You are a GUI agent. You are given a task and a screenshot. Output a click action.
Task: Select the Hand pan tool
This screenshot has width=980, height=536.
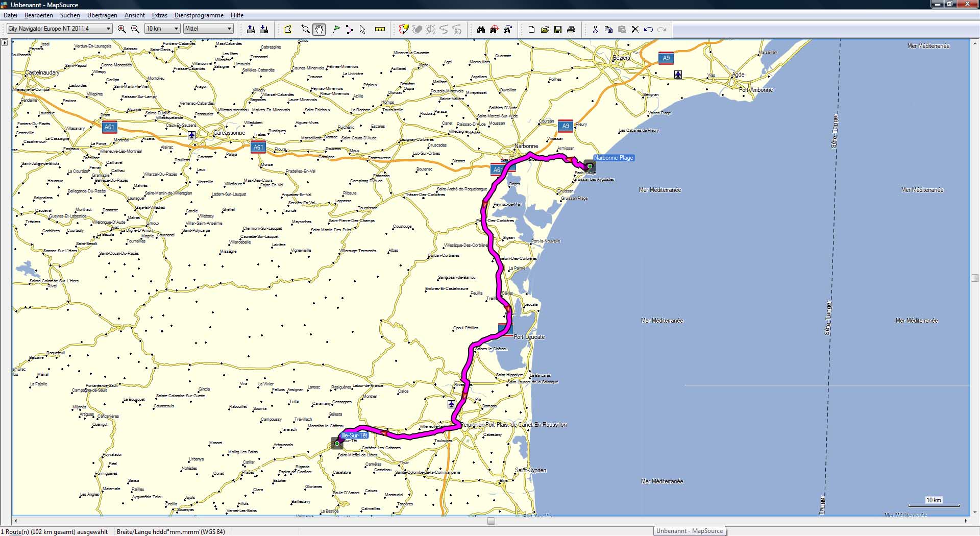coord(319,29)
